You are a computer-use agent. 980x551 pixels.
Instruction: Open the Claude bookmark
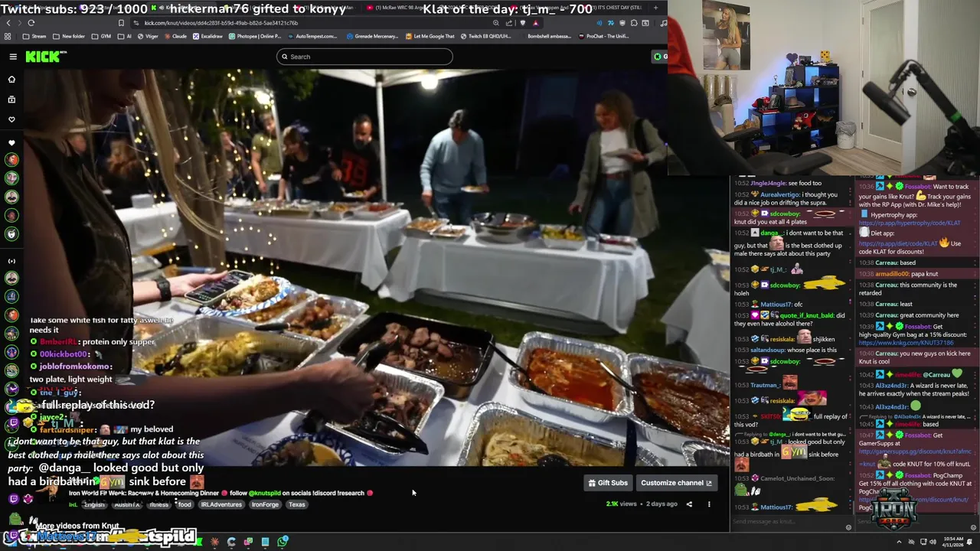(x=175, y=36)
